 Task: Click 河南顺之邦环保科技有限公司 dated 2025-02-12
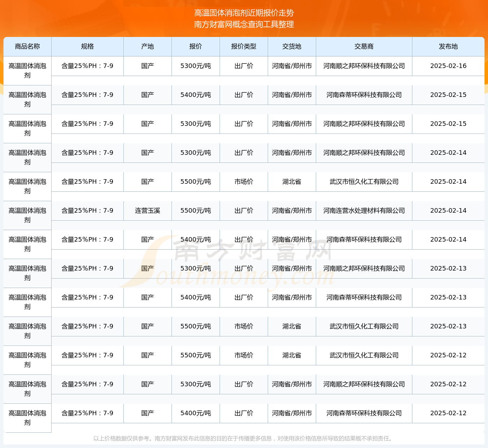(364, 384)
